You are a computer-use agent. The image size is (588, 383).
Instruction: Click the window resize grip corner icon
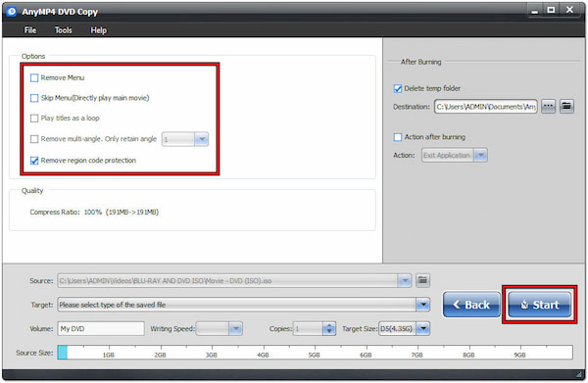click(579, 374)
